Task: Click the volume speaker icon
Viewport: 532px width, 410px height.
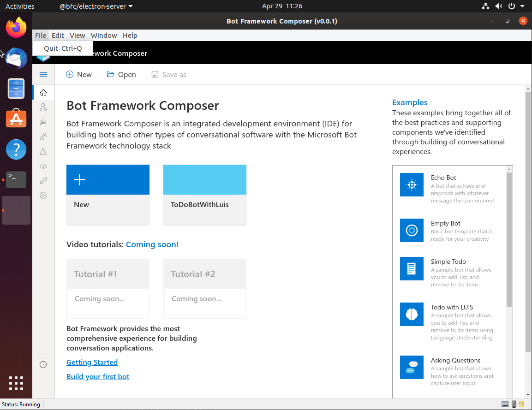Action: click(498, 6)
